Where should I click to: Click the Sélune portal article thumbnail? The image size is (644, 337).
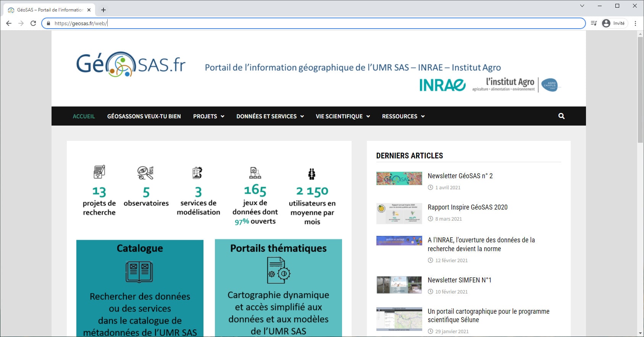399,319
